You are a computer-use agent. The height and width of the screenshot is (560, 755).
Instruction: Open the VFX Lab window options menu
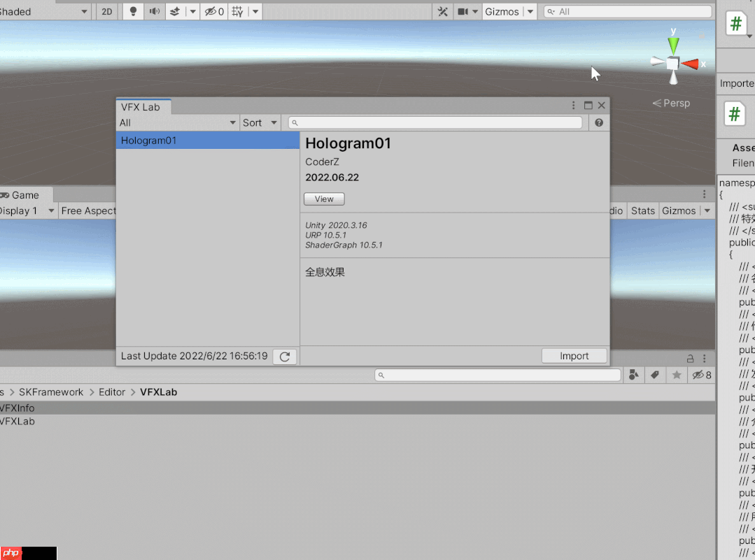(572, 105)
